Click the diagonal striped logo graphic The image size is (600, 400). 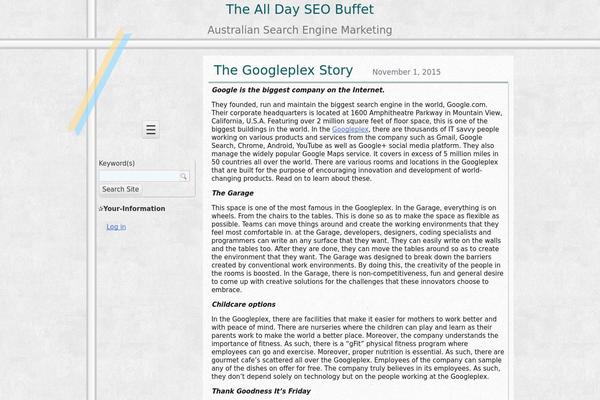[100, 82]
